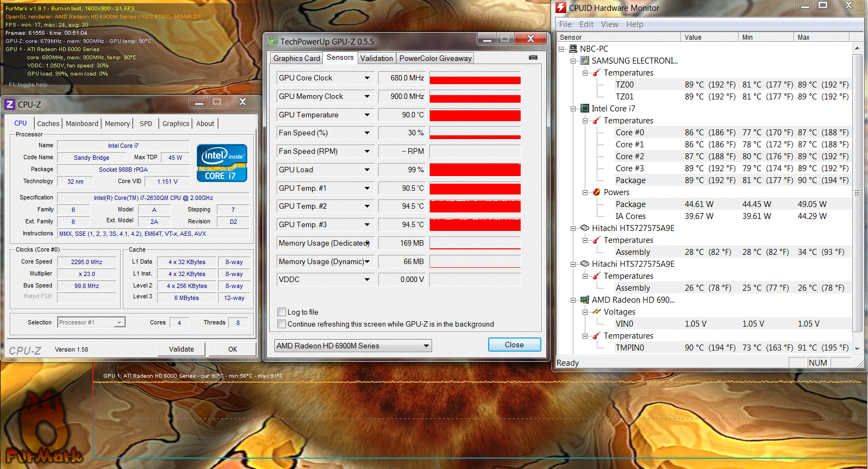Open the Processor #1 selection dropdown in CPU-Z
Screen dimensions: 868x469
[x=91, y=322]
